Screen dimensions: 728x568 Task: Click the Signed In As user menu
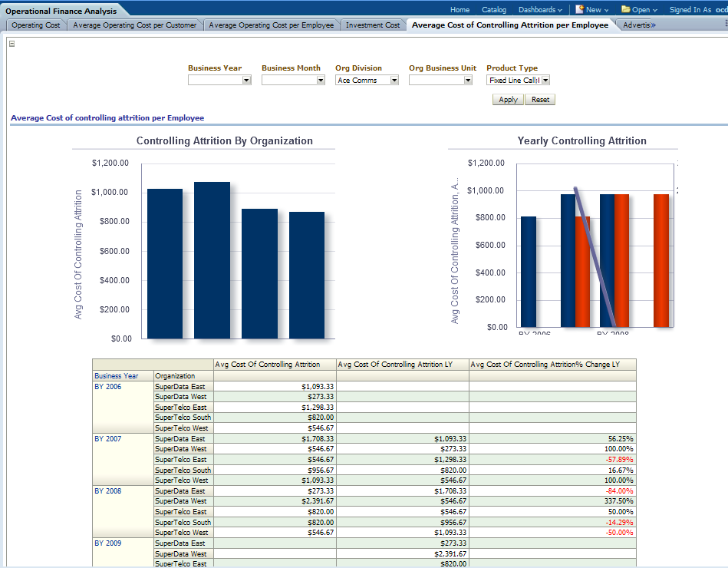pyautogui.click(x=698, y=10)
